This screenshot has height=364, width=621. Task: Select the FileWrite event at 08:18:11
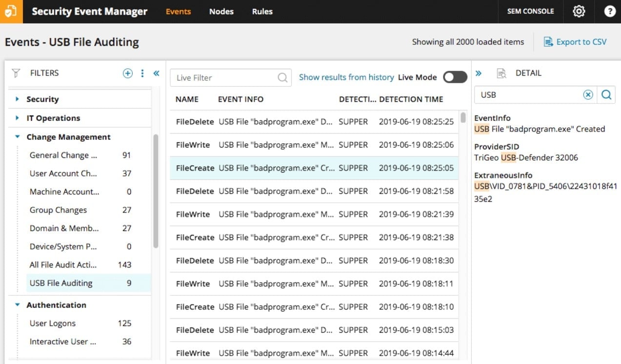(314, 284)
